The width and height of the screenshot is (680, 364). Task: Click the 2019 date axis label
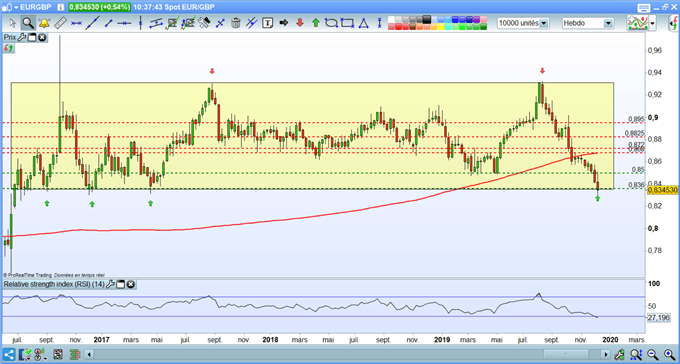pos(442,339)
